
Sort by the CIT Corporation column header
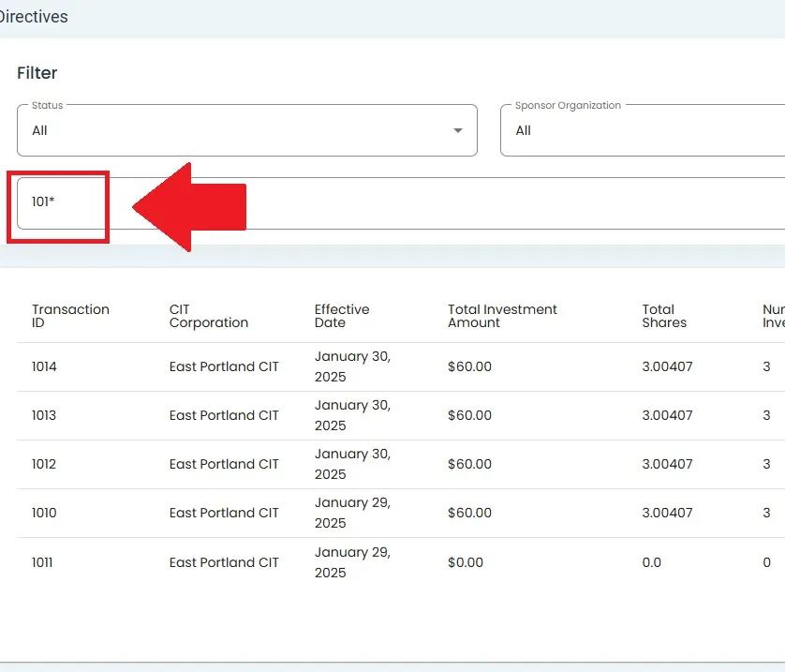point(208,316)
